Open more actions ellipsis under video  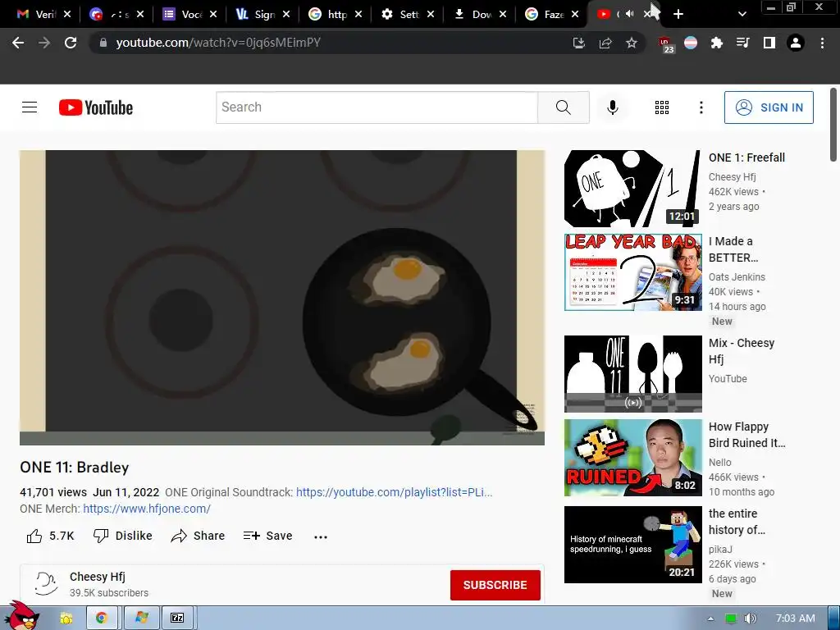[x=321, y=536]
